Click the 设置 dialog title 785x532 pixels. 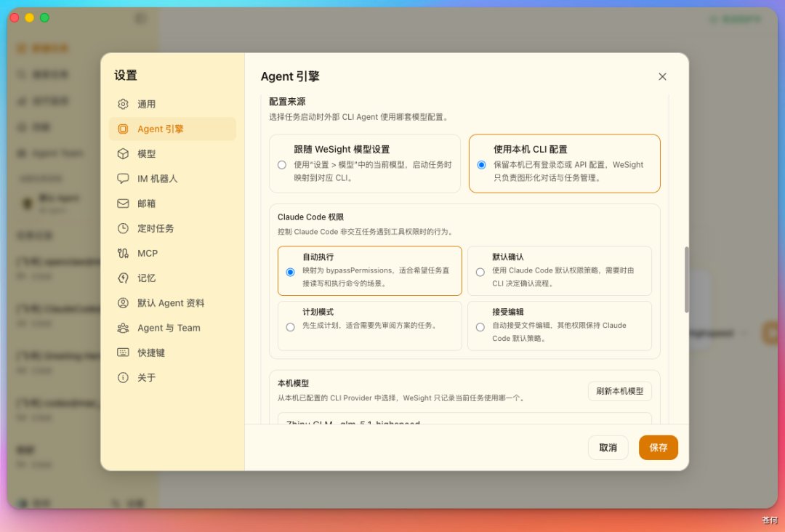coord(126,76)
